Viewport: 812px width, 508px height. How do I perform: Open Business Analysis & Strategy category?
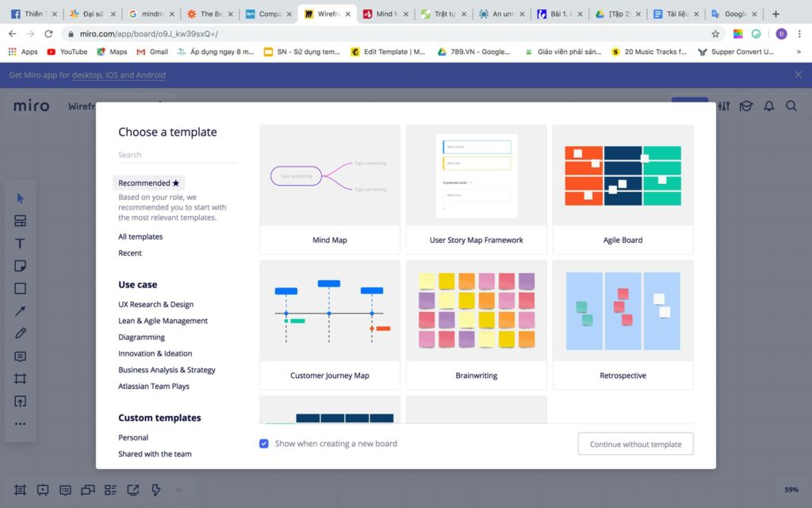(167, 370)
